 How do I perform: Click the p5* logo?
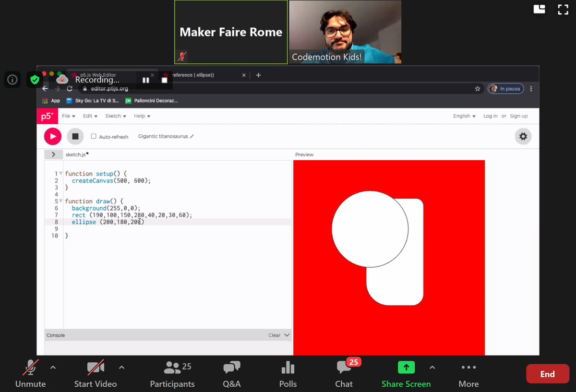pyautogui.click(x=47, y=116)
